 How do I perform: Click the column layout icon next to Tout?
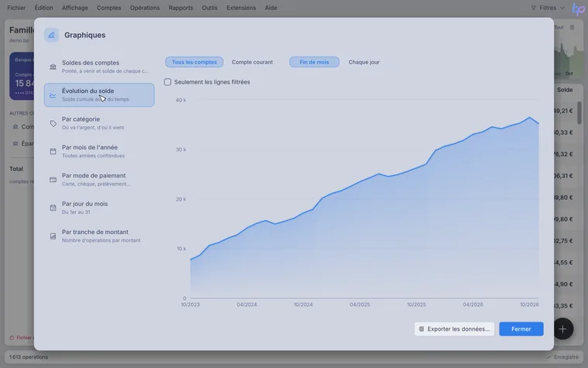pos(572,27)
